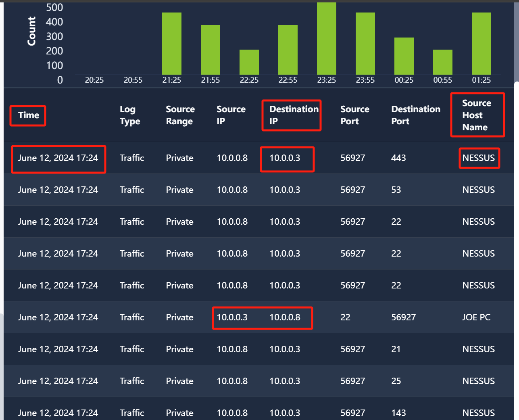
Task: Select NESSUS host name in port 53 row
Action: pyautogui.click(x=479, y=190)
